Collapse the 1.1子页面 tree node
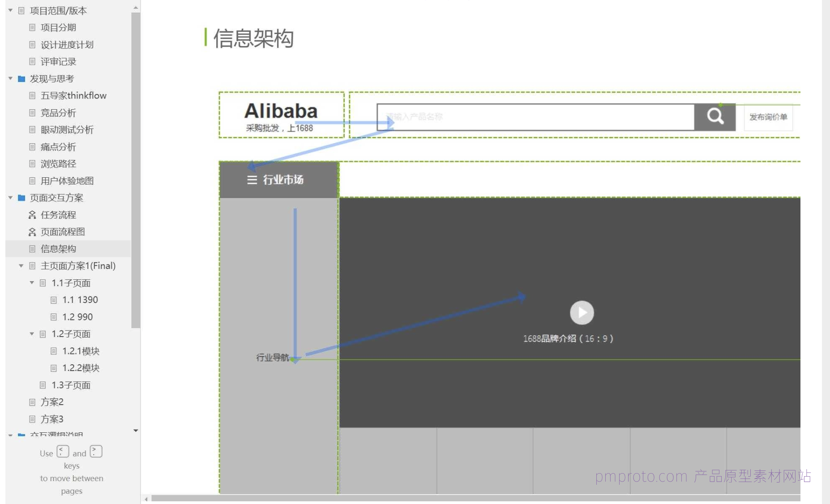 click(32, 283)
